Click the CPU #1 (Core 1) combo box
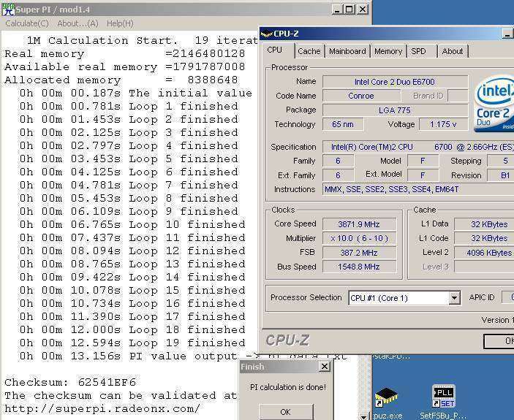 pyautogui.click(x=404, y=298)
